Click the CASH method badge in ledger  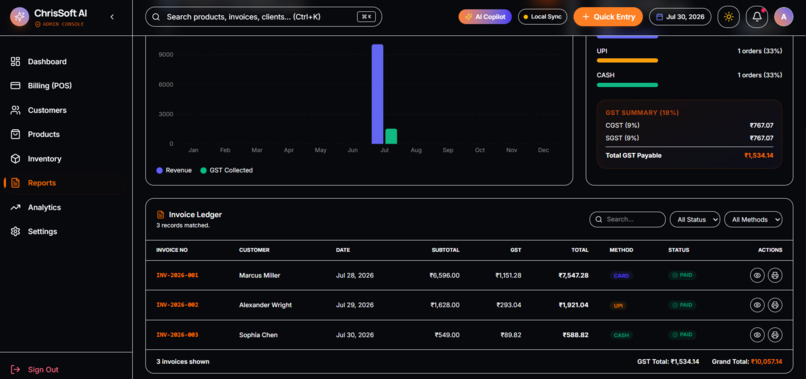pyautogui.click(x=621, y=335)
